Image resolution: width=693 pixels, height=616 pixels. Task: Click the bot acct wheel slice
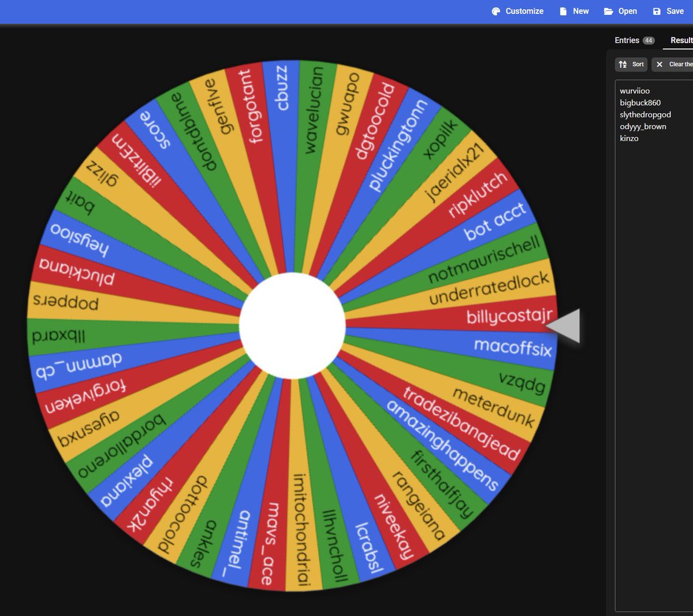pos(495,222)
